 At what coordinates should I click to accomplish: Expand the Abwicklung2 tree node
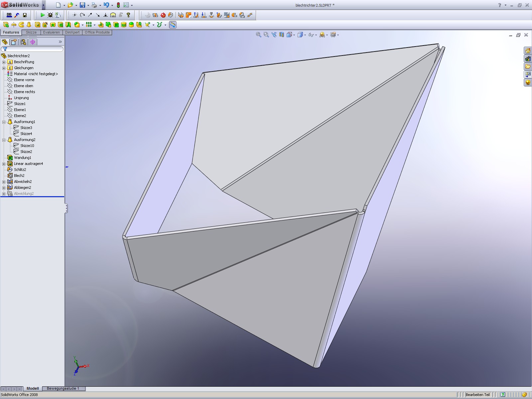(x=4, y=194)
